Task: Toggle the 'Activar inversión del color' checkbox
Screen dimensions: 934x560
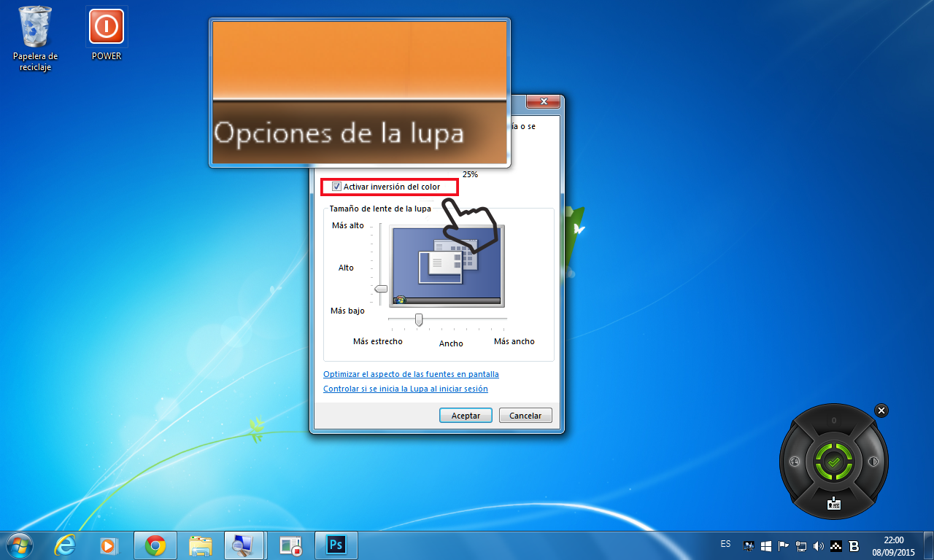Action: click(x=336, y=187)
